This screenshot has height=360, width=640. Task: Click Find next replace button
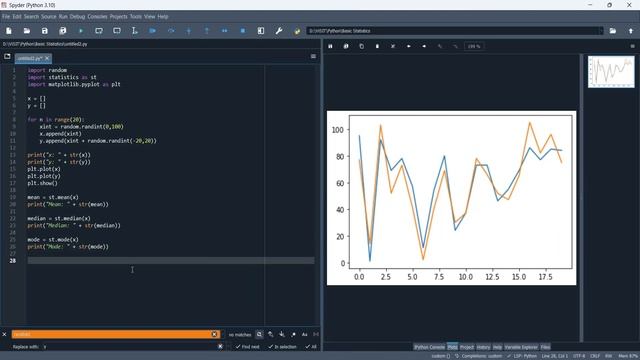pyautogui.click(x=247, y=347)
